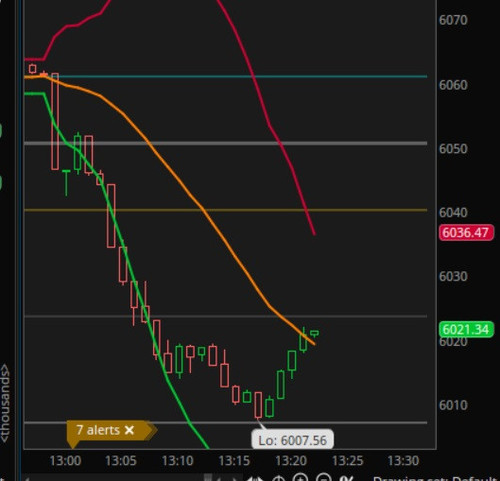Select the red 6036.47 price label
The width and height of the screenshot is (500, 481).
[466, 232]
